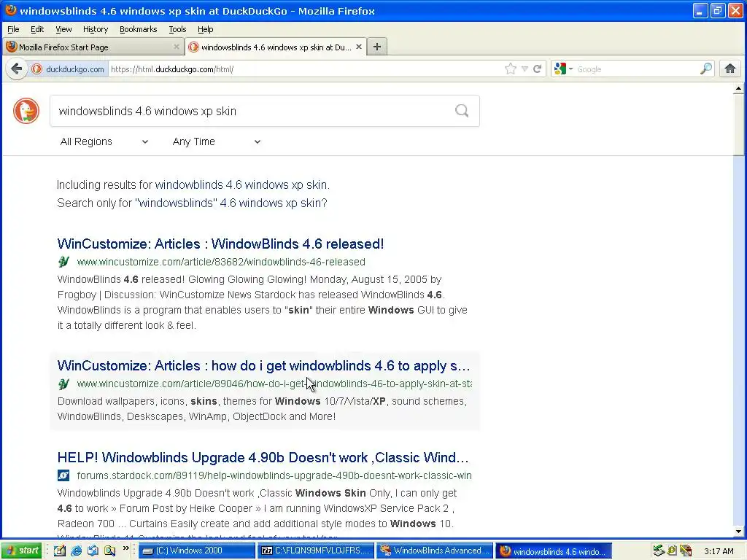747x560 pixels.
Task: Click the scrollbar up arrow
Action: (x=738, y=88)
